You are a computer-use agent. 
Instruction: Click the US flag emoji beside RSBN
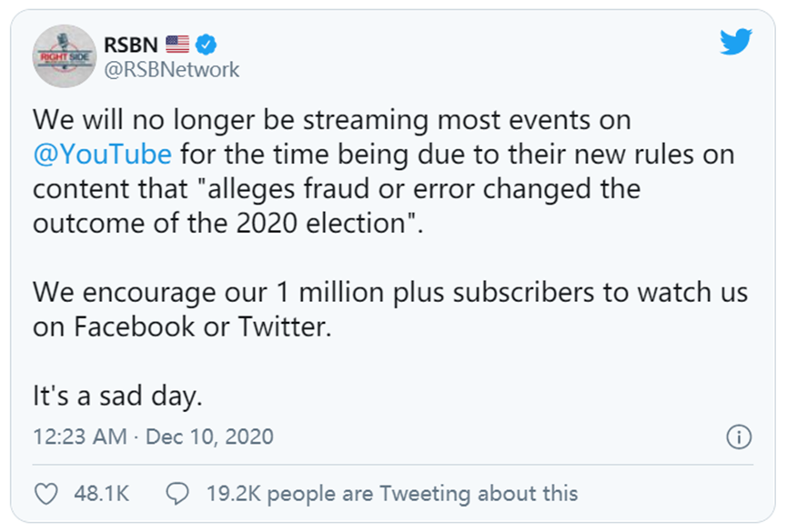pyautogui.click(x=177, y=45)
